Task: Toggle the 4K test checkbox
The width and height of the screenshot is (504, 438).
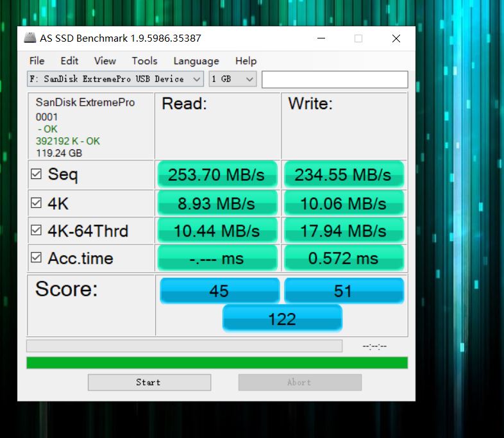Action: point(36,203)
